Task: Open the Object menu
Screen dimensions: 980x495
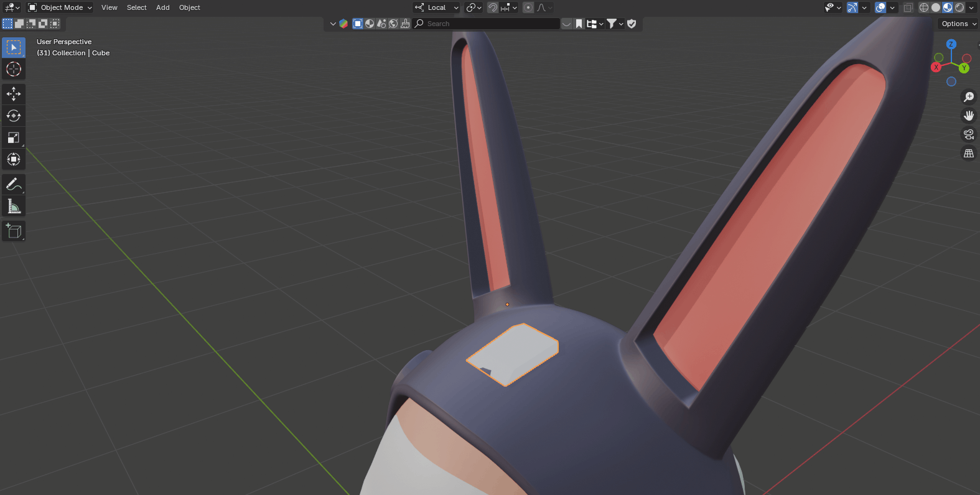Action: click(x=190, y=7)
